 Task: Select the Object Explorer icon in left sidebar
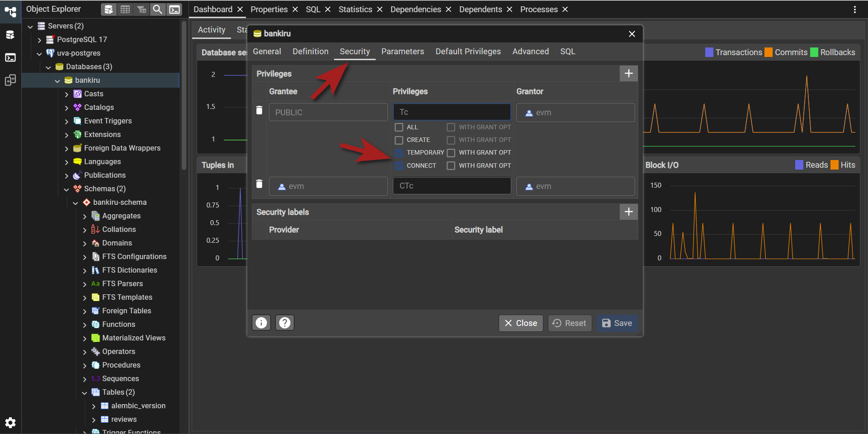pyautogui.click(x=10, y=11)
